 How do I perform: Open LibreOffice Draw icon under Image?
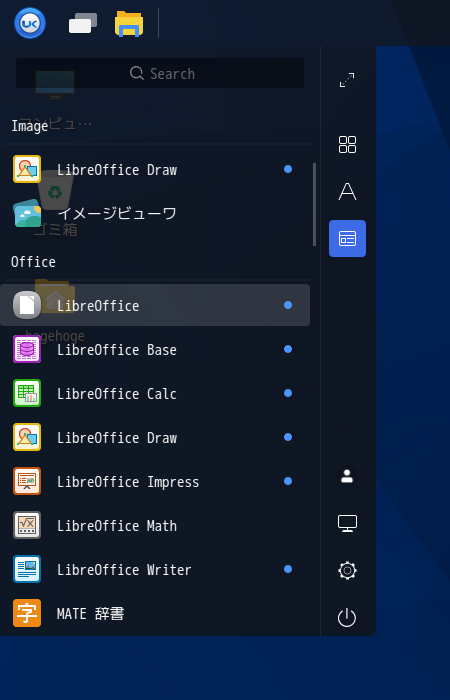pos(27,169)
